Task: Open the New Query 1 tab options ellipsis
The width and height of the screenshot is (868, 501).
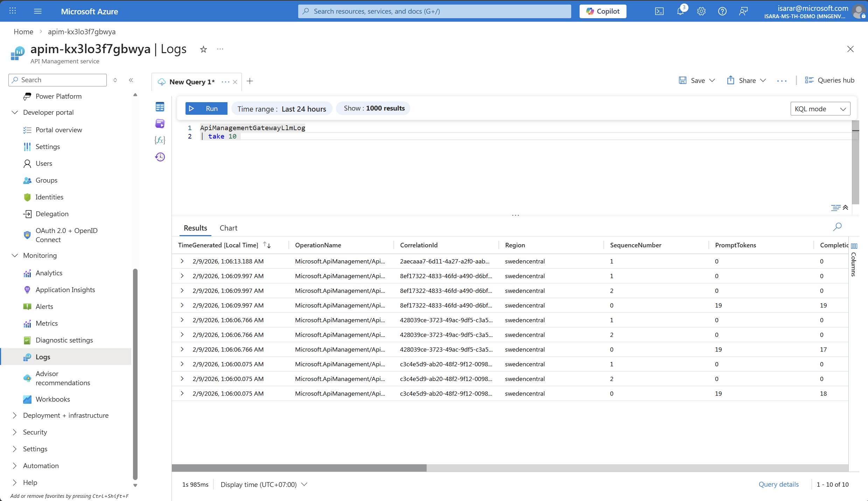Action: [x=225, y=82]
